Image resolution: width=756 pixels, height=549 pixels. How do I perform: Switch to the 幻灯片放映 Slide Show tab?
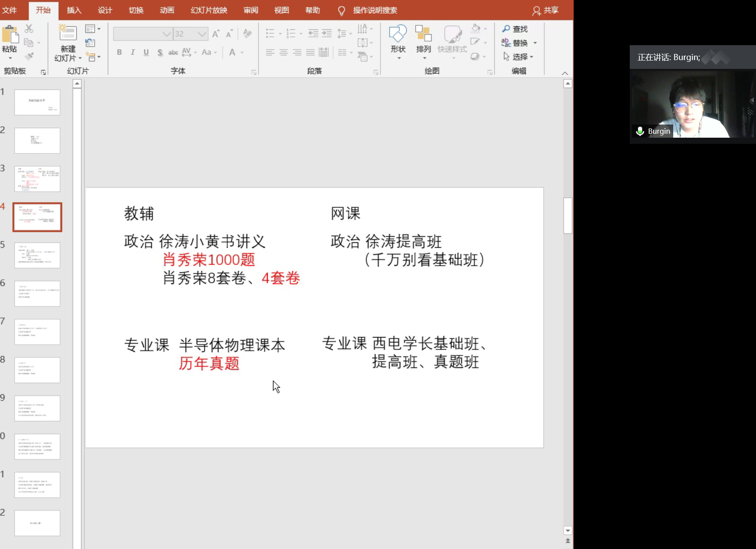[x=209, y=11]
